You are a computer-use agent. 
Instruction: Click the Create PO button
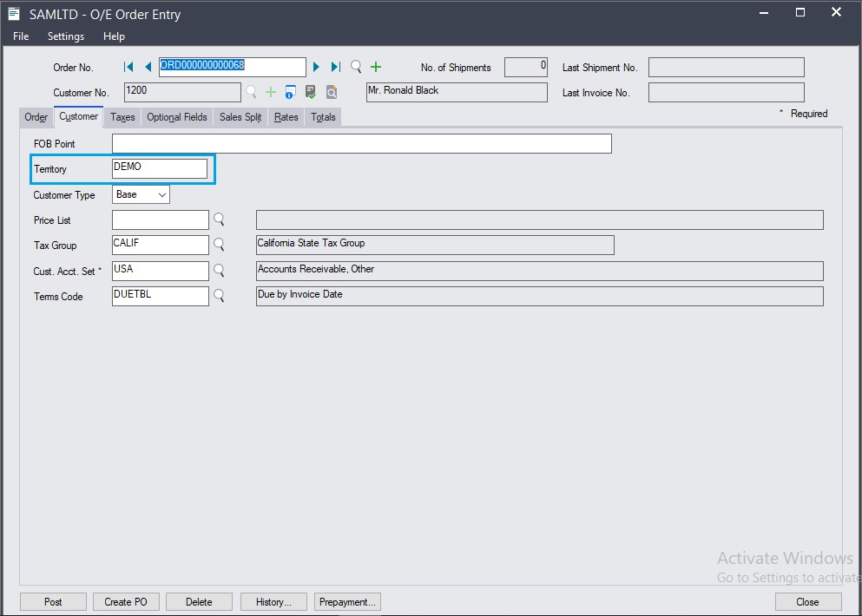126,602
